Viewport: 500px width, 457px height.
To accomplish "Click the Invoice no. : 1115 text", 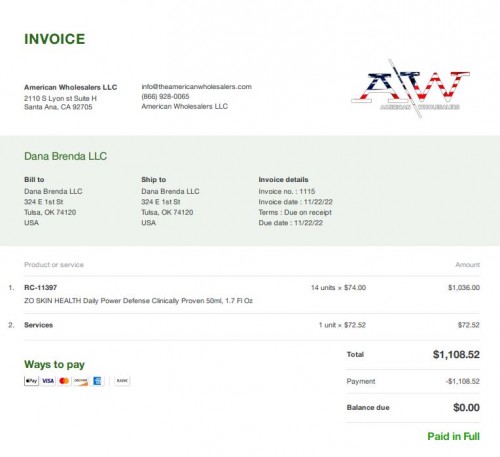I will (287, 191).
